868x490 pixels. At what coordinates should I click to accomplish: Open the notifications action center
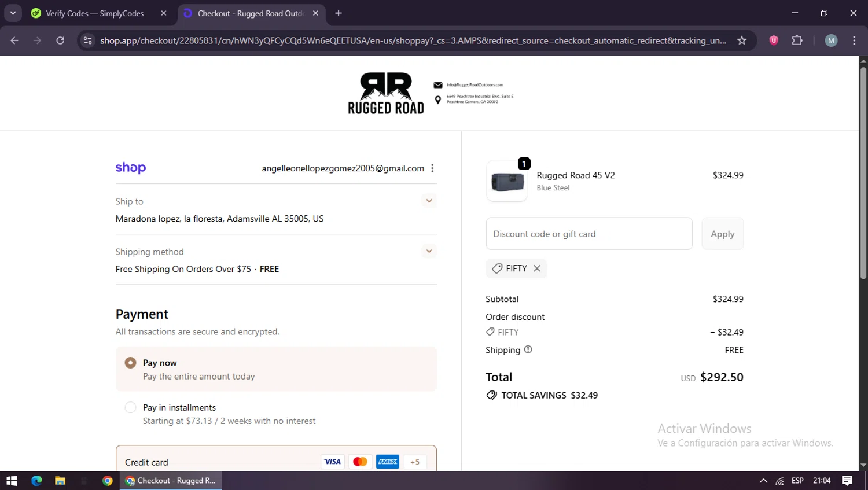tap(847, 481)
